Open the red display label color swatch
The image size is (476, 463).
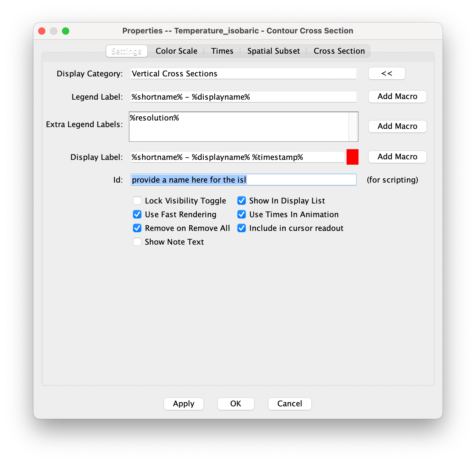pyautogui.click(x=352, y=157)
